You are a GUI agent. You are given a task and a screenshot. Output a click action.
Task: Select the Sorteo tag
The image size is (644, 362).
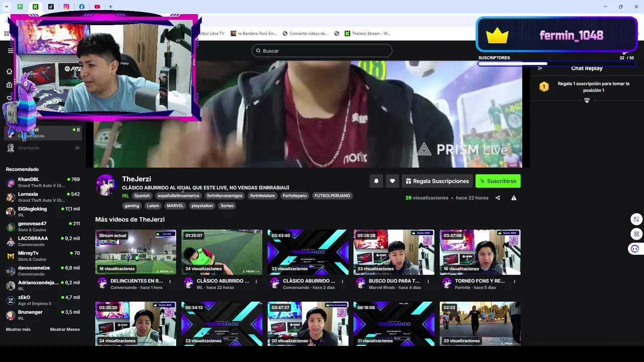(x=227, y=206)
